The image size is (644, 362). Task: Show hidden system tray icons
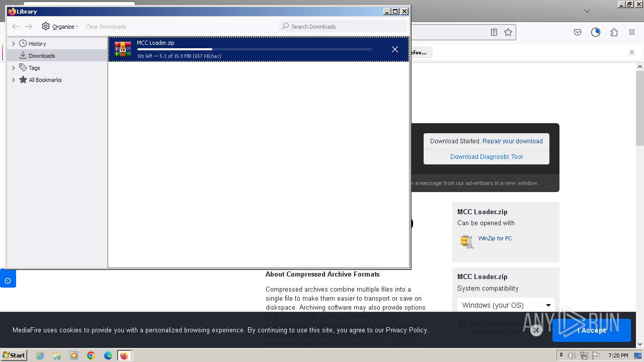(561, 355)
